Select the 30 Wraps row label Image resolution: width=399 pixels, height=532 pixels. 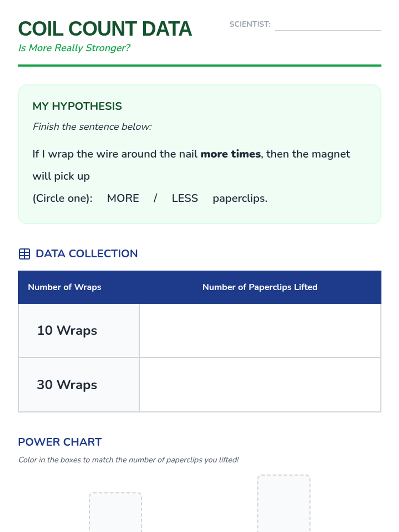click(x=67, y=385)
